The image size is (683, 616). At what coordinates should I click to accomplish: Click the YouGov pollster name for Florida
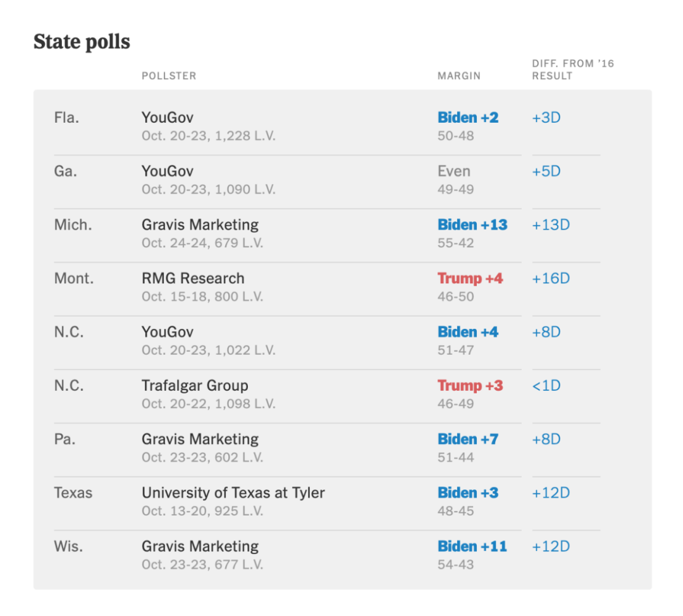[167, 118]
